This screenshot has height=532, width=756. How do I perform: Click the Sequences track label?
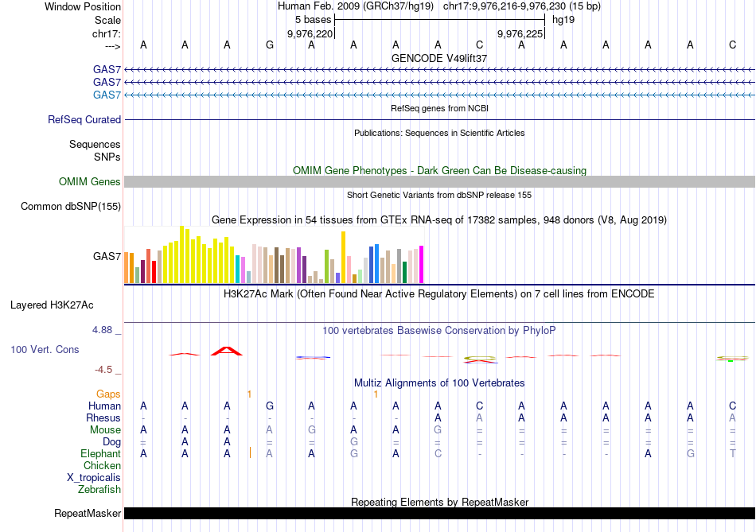95,144
